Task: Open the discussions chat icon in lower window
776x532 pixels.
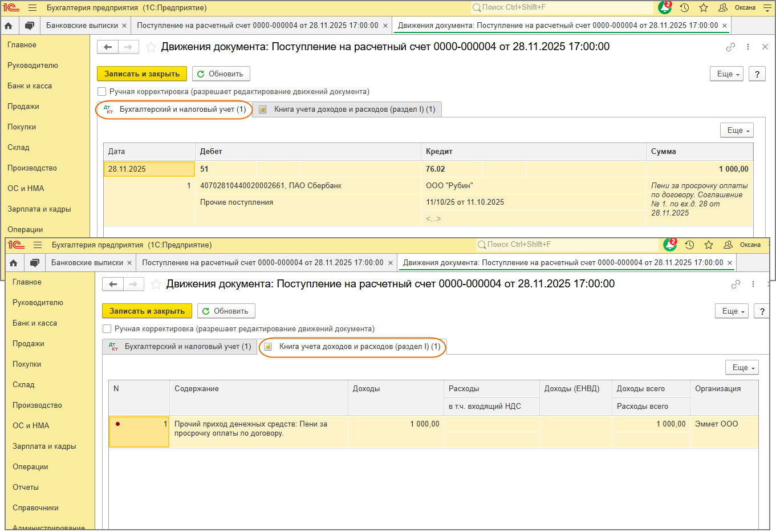Action: tap(35, 263)
